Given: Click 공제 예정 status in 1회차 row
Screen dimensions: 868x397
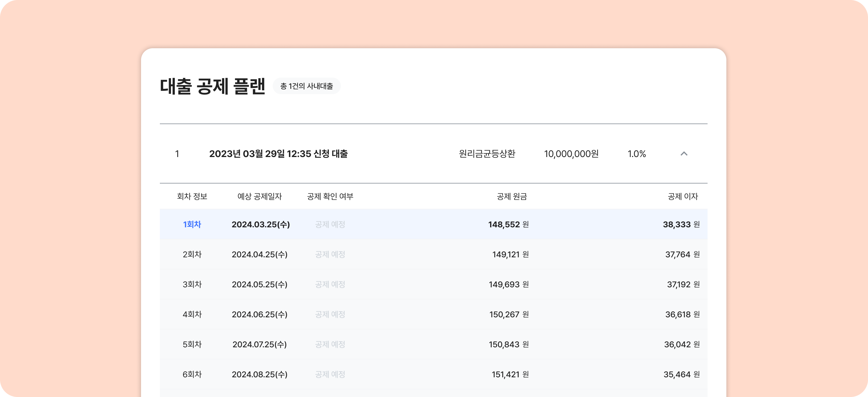Looking at the screenshot, I should click(330, 224).
